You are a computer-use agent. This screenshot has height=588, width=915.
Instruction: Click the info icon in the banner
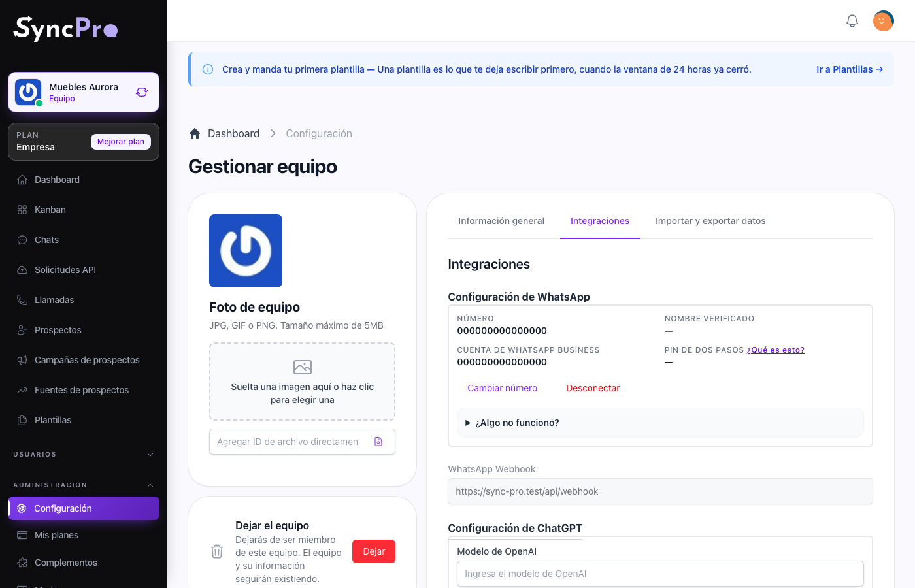(x=208, y=69)
